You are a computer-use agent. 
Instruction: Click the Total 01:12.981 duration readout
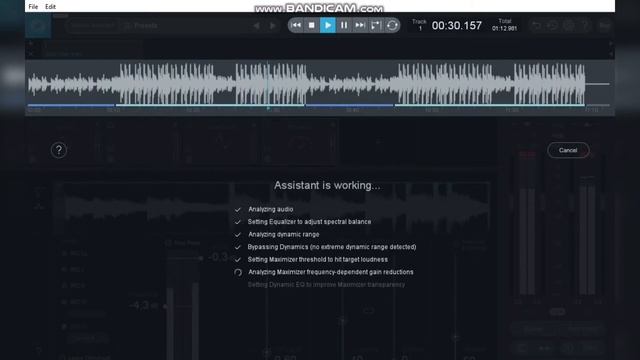[x=504, y=25]
